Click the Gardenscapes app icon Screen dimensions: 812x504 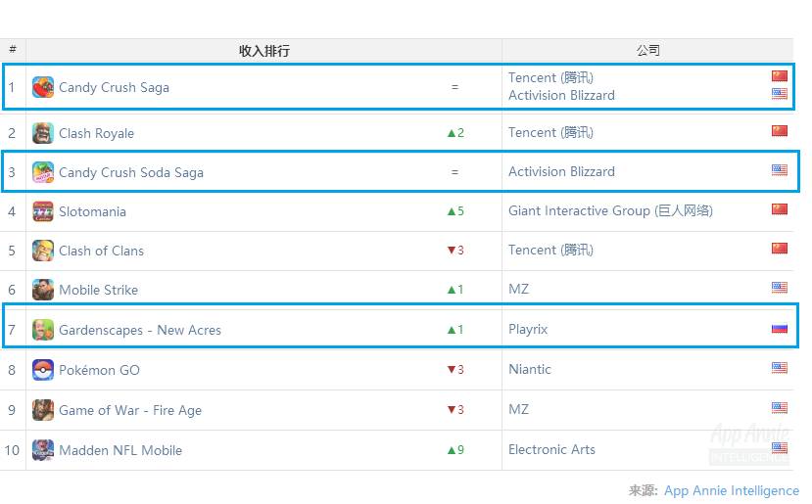point(43,330)
